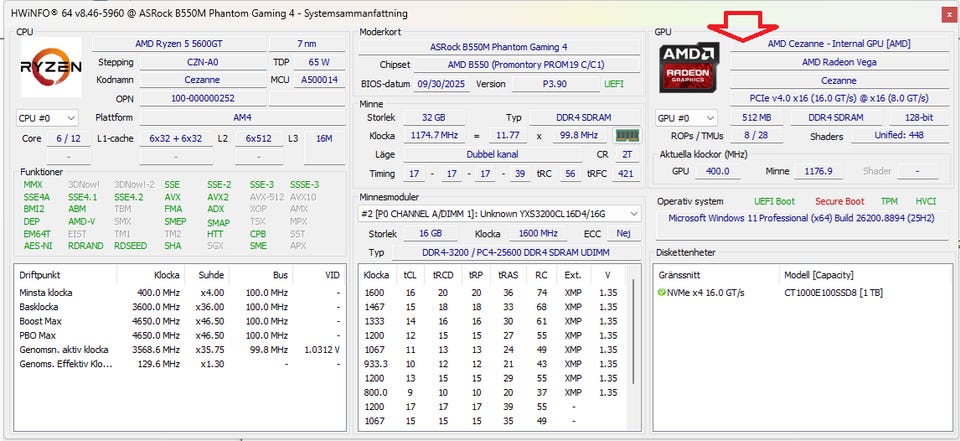The image size is (960, 441).
Task: Click the 1174.7 MHz memory clock field
Action: 433,135
